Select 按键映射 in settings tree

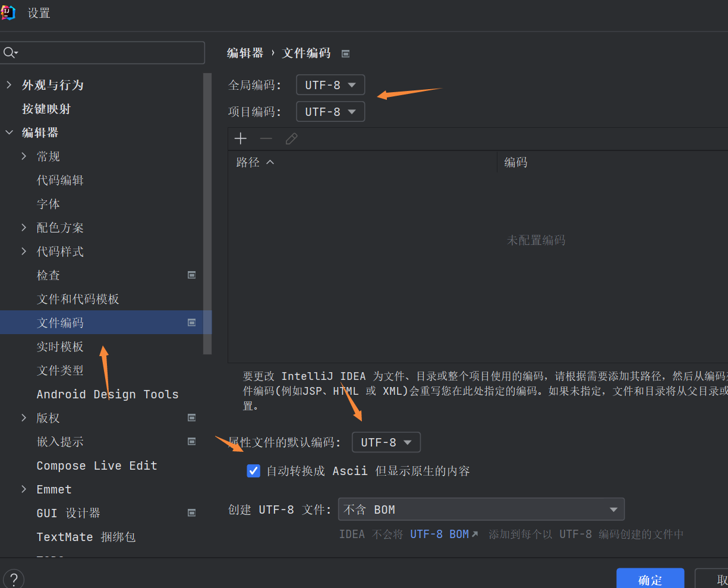(46, 109)
